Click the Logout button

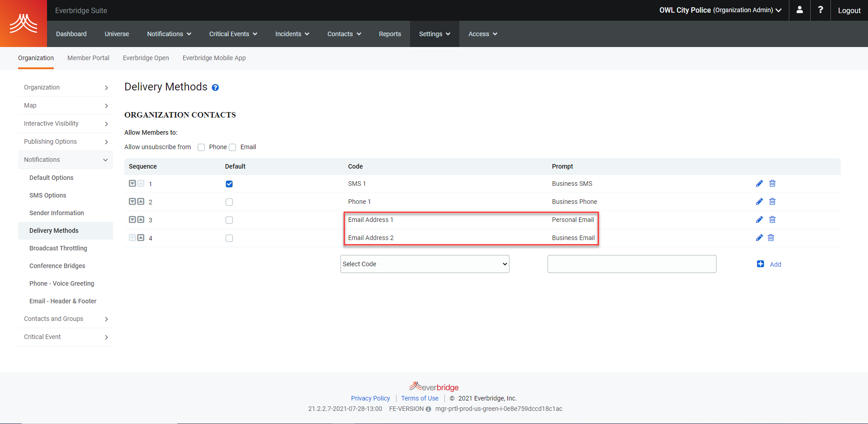pyautogui.click(x=849, y=10)
